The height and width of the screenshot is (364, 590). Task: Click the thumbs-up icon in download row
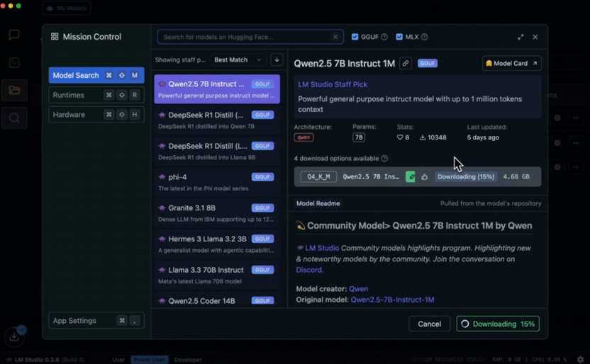point(425,176)
